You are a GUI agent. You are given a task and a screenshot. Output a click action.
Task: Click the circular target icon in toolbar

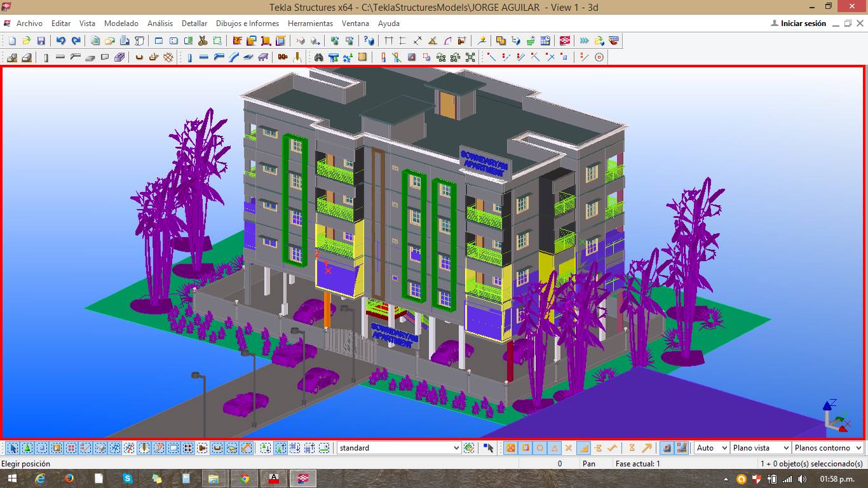click(x=599, y=57)
